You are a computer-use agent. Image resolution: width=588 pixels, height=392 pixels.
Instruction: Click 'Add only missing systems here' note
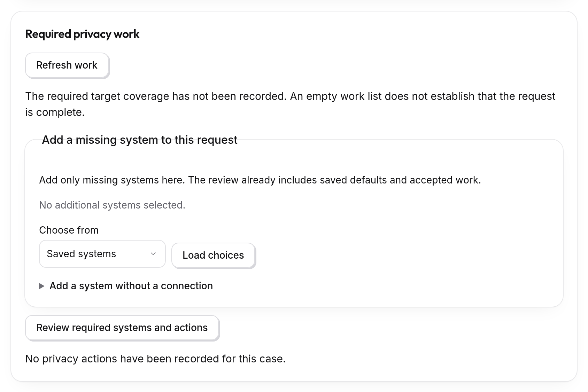(x=260, y=180)
